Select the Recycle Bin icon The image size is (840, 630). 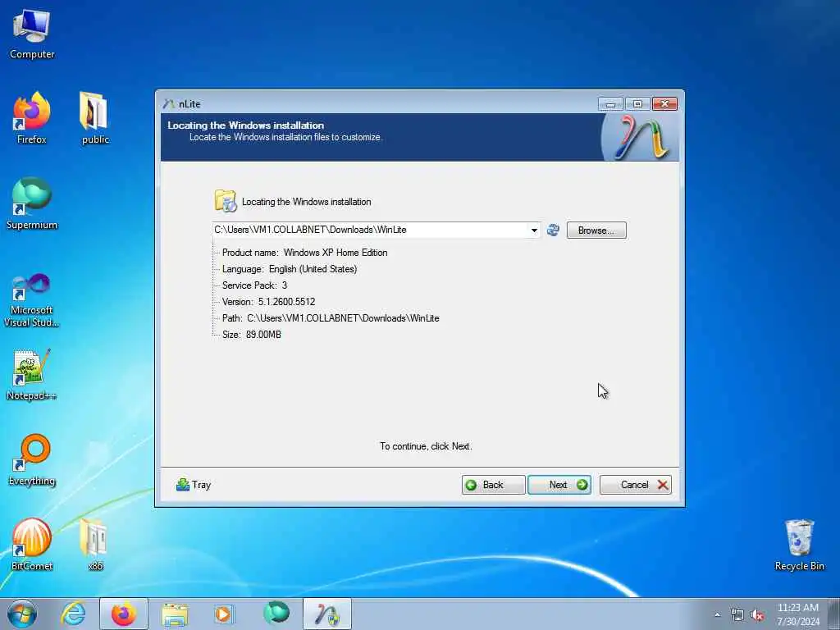[x=799, y=545]
